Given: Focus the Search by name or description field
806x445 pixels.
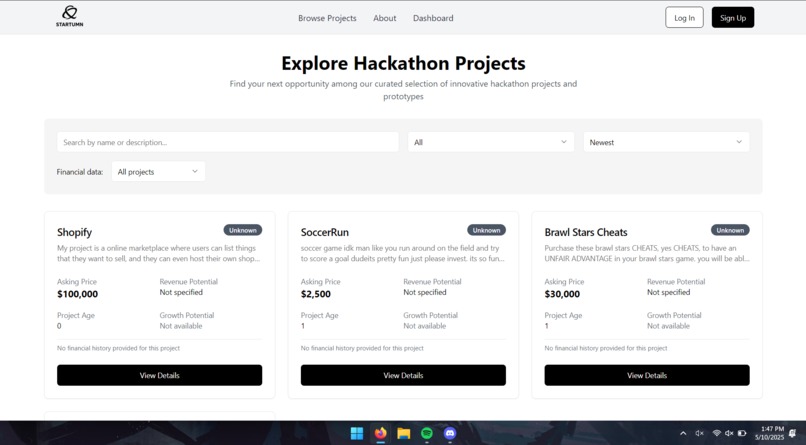Looking at the screenshot, I should 228,142.
